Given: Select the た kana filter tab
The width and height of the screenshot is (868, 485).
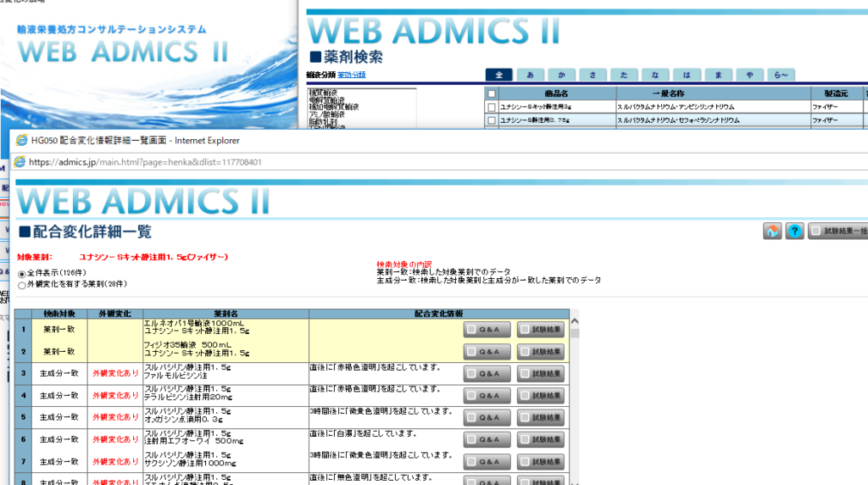Looking at the screenshot, I should point(624,75).
